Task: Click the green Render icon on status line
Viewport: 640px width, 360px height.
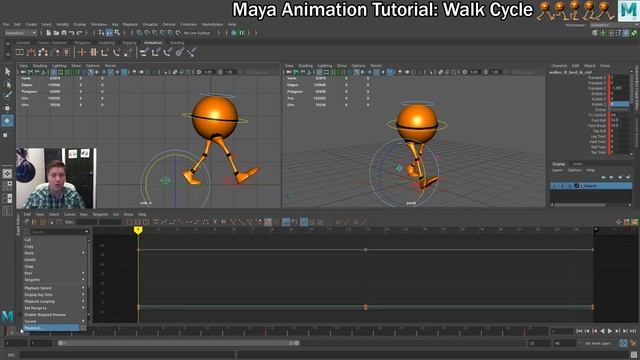Action: (x=234, y=33)
